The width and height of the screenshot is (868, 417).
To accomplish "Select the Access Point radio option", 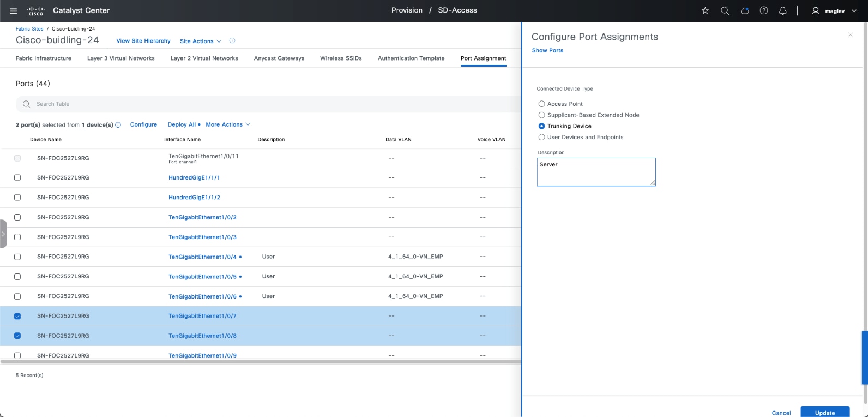I will pos(541,104).
